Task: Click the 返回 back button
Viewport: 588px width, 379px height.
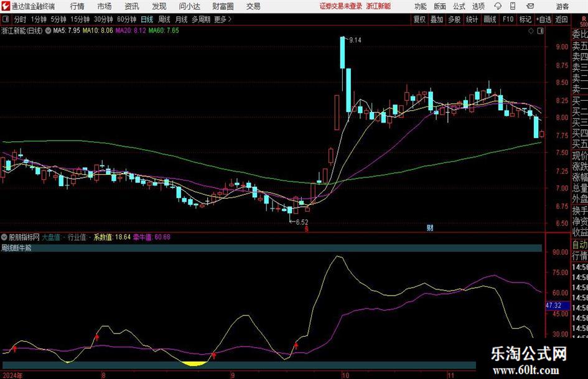Action: (x=561, y=19)
